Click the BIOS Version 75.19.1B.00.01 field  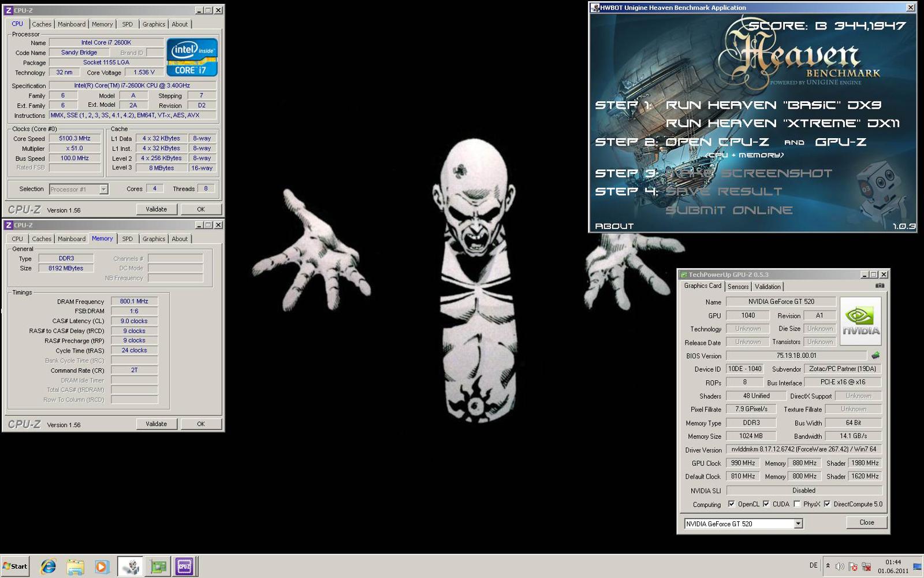[797, 355]
